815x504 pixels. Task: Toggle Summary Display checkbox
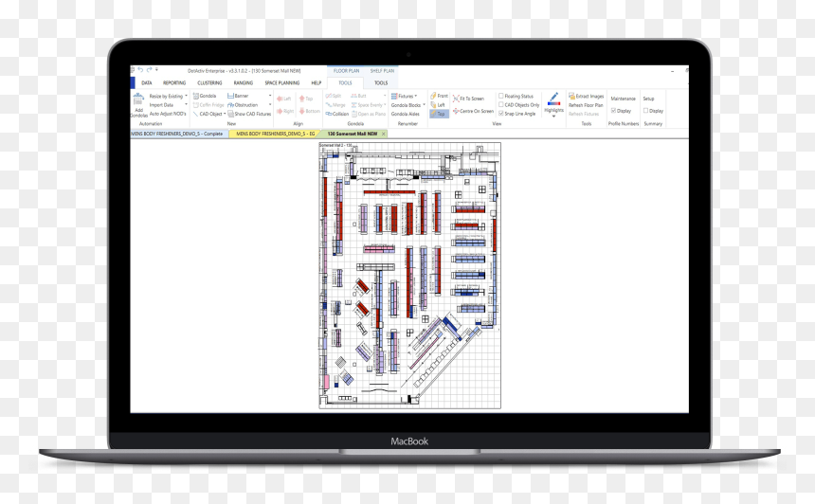(645, 111)
